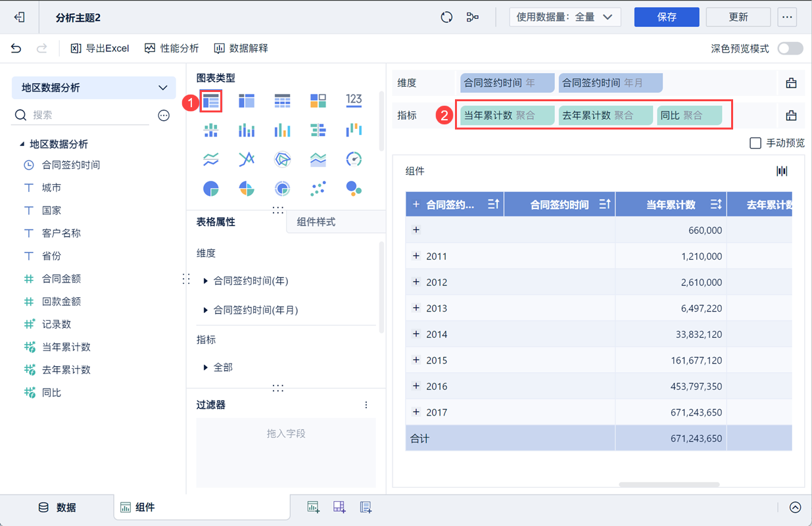Image resolution: width=812 pixels, height=526 pixels.
Task: Select the gauge dashboard chart type
Action: [x=354, y=159]
